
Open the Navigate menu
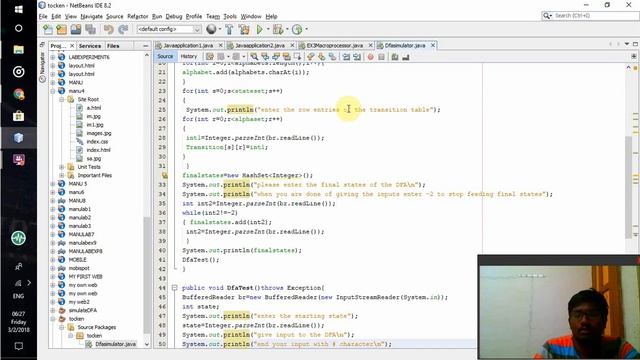coord(91,16)
